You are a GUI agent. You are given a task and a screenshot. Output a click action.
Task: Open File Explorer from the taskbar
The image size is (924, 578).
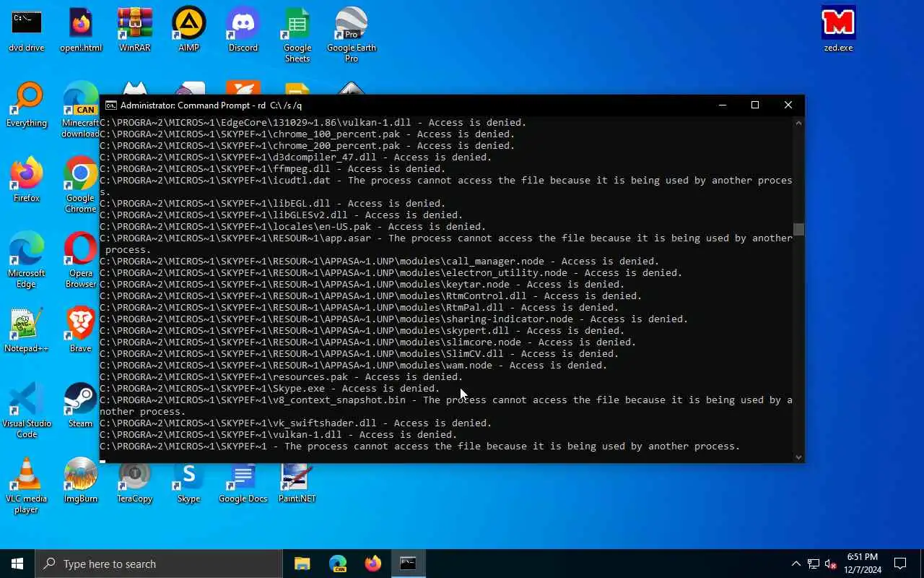[x=302, y=564]
